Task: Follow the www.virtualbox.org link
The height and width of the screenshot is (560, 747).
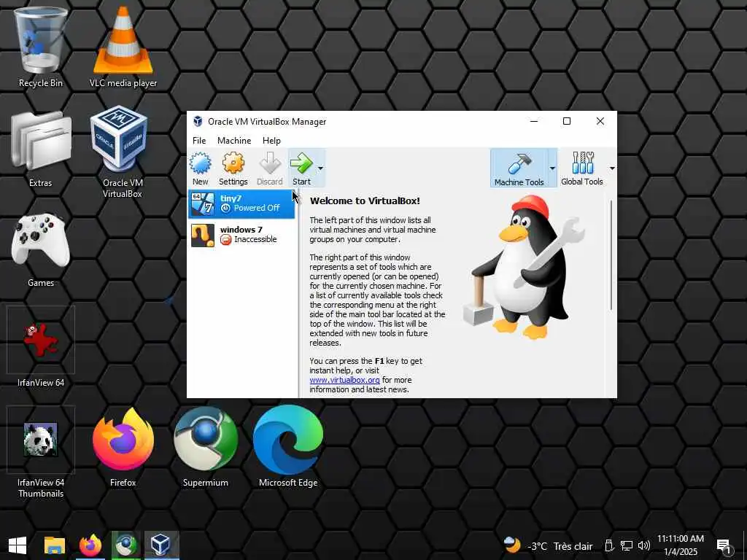Action: (344, 380)
